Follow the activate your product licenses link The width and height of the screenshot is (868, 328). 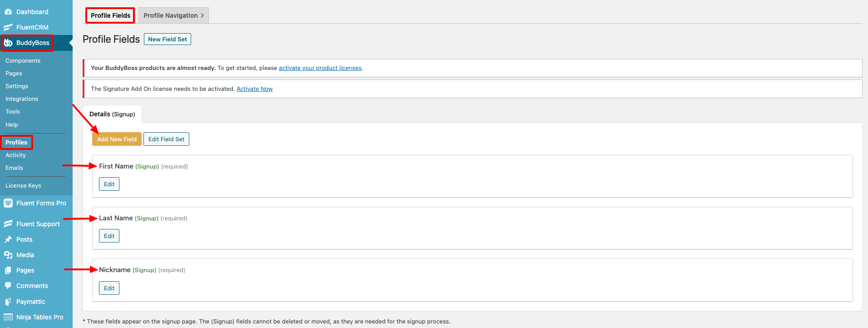320,68
